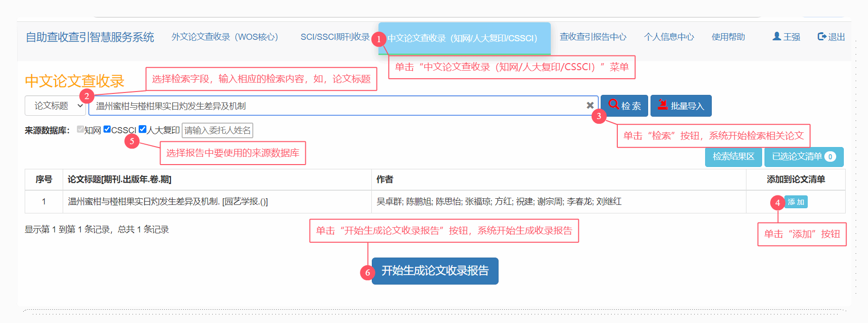This screenshot has width=868, height=323.
Task: Open the SCI/SSCI期刊收录 menu
Action: click(x=335, y=37)
